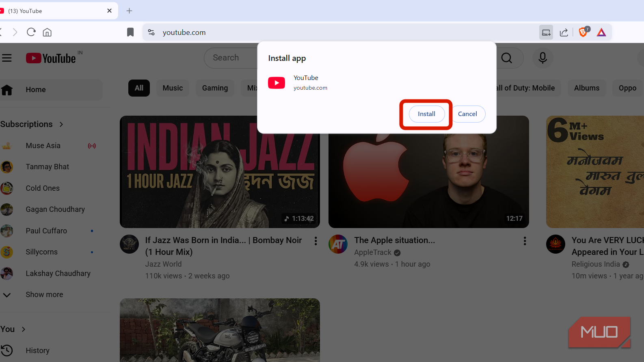This screenshot has height=362, width=644.
Task: Open the YouTube hamburger guide menu
Action: pos(6,58)
